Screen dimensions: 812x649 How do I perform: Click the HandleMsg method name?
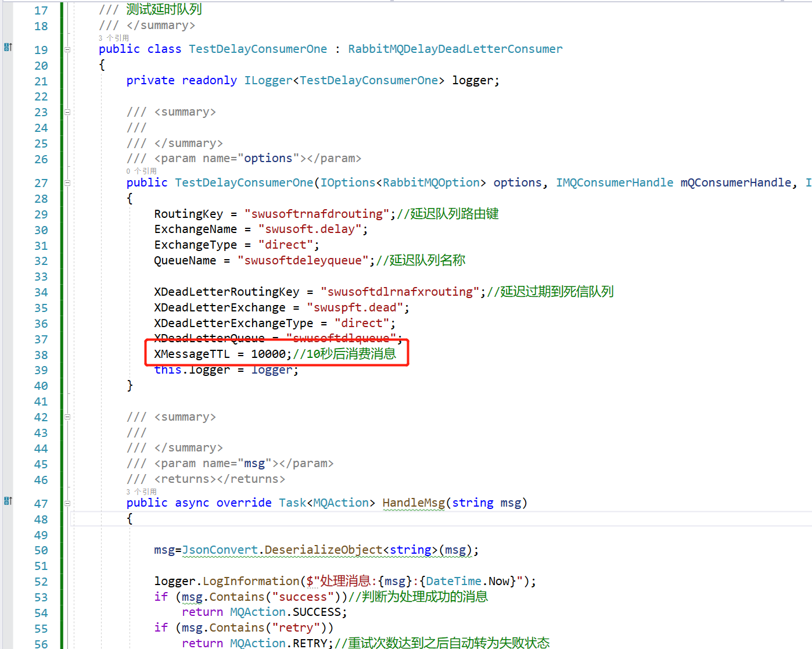click(x=414, y=503)
